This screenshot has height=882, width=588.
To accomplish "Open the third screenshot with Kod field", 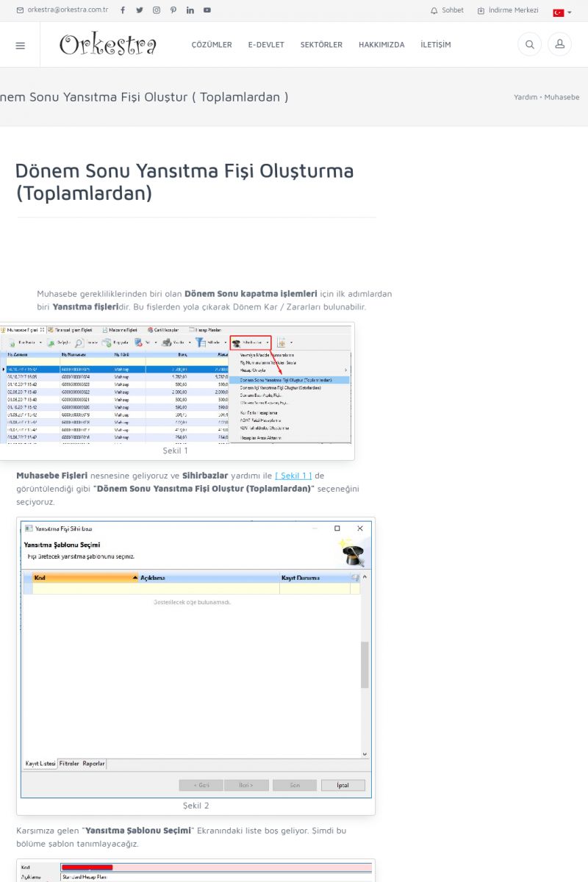I will pos(196,872).
